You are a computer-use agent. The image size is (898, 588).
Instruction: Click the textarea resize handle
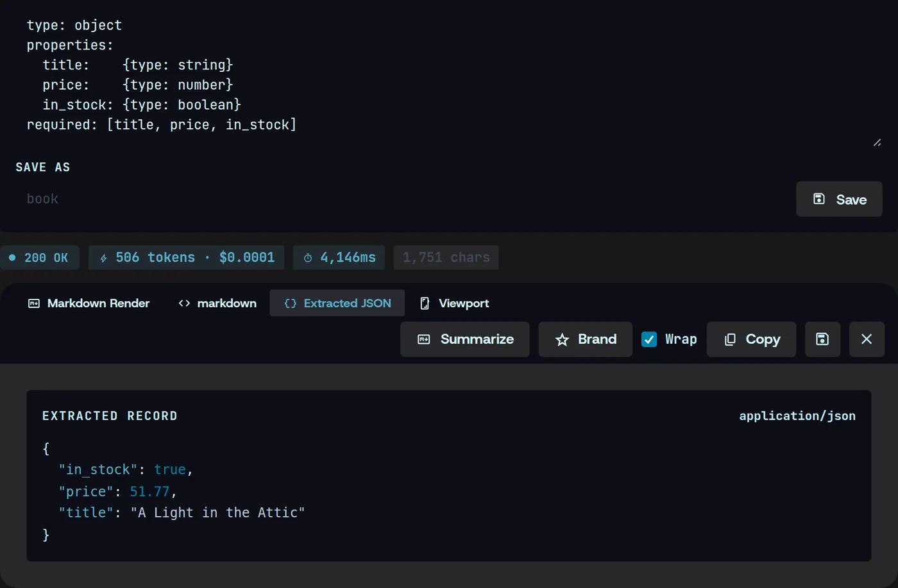pos(877,142)
